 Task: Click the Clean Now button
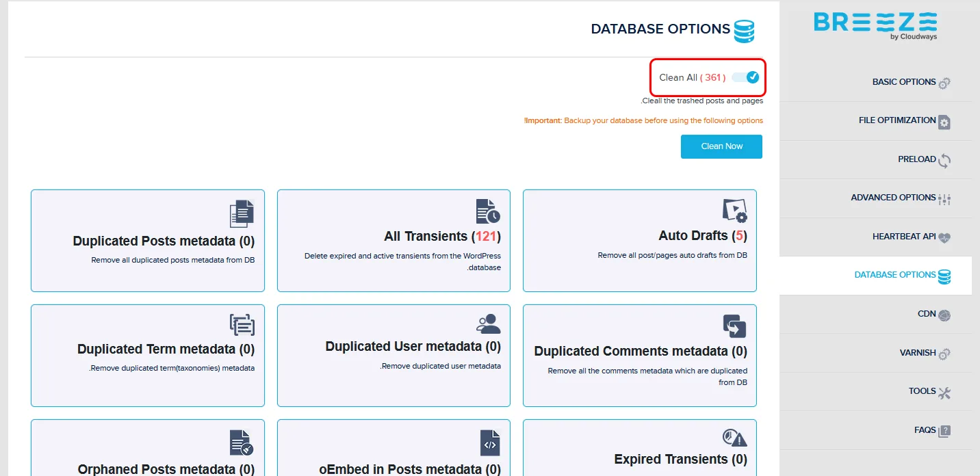[721, 146]
